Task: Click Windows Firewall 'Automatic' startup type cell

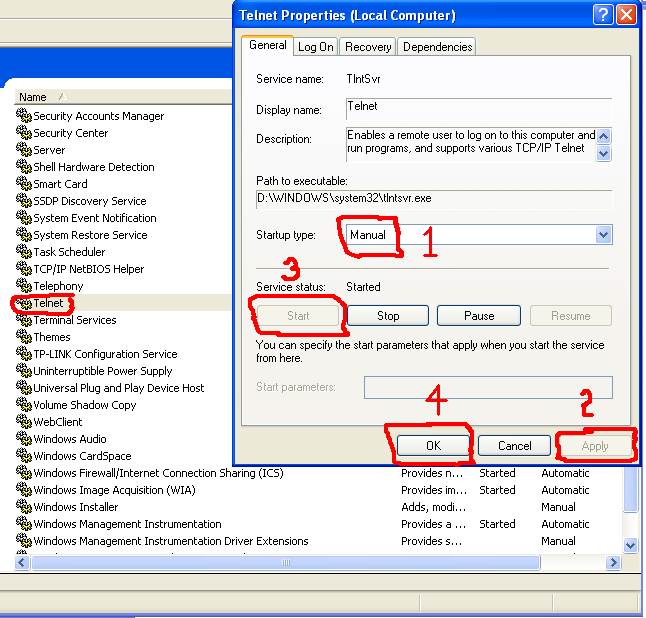Action: 565,473
